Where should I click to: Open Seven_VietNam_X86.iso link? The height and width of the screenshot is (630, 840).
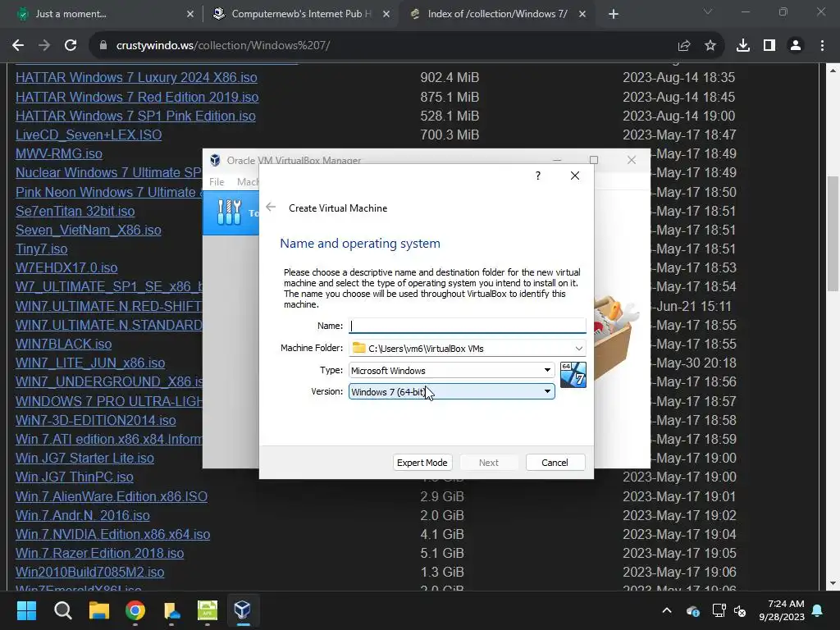89,230
